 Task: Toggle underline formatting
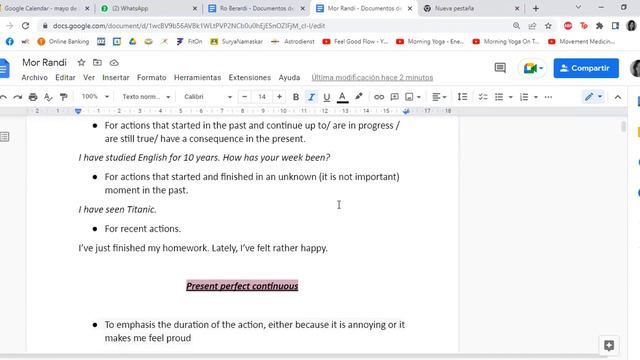pyautogui.click(x=327, y=97)
